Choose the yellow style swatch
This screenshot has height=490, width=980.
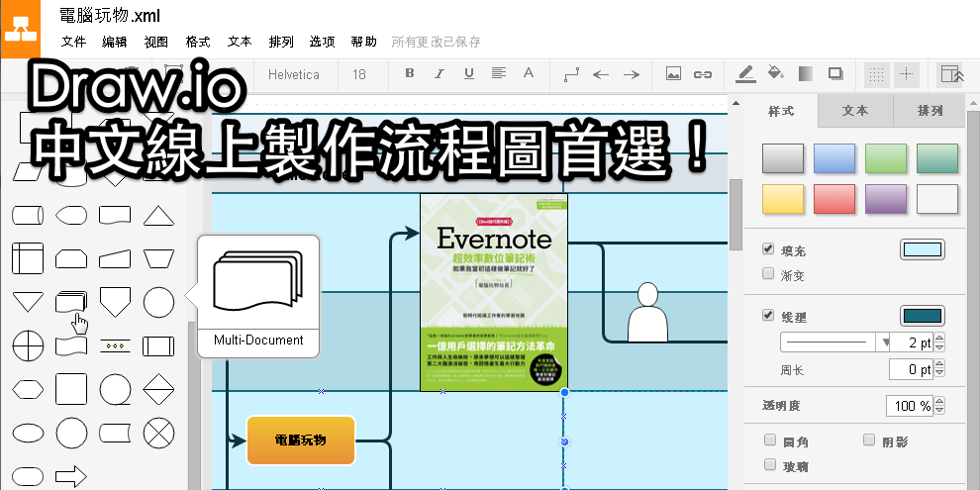coord(782,199)
